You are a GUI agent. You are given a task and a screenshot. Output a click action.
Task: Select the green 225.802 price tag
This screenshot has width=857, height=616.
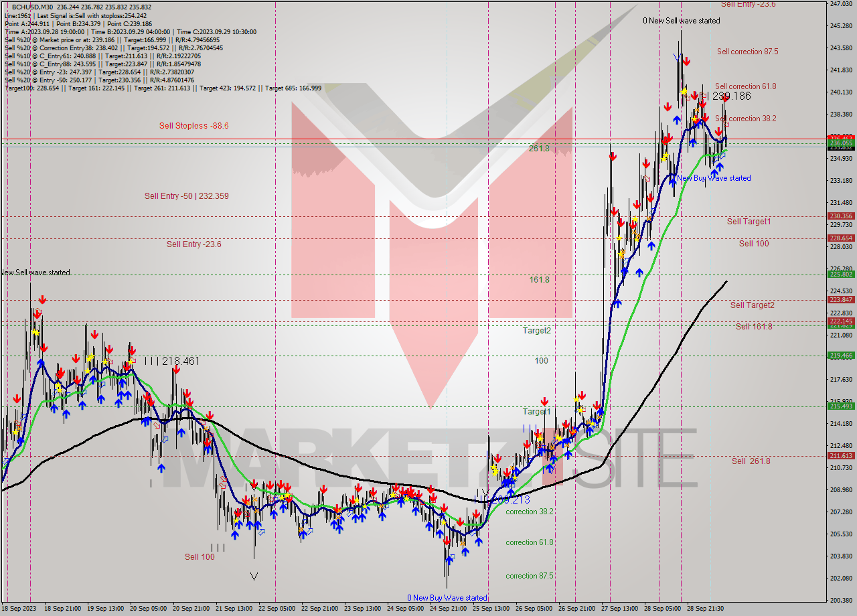click(x=841, y=275)
